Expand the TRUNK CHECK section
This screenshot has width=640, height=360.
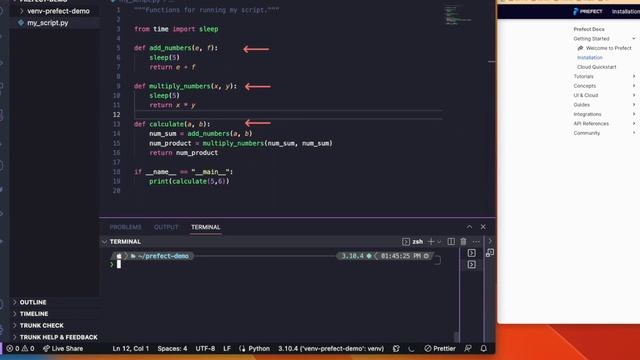pos(42,326)
